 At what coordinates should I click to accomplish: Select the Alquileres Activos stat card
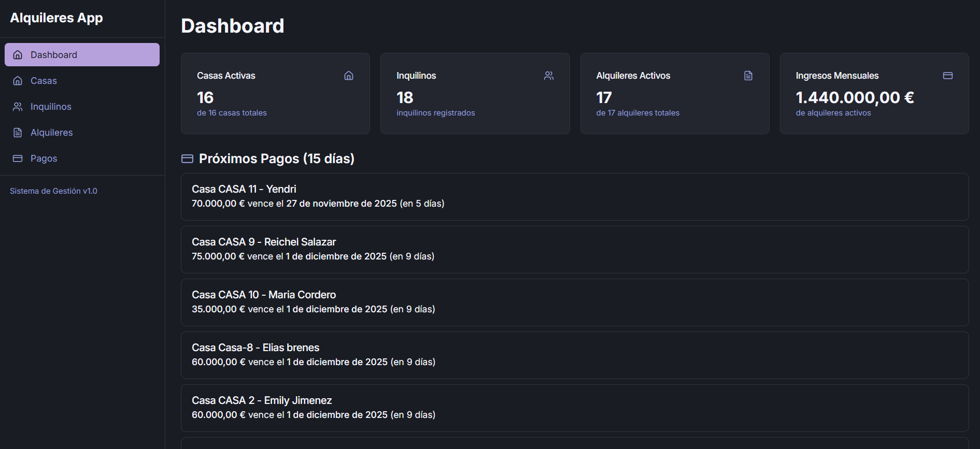pyautogui.click(x=675, y=93)
